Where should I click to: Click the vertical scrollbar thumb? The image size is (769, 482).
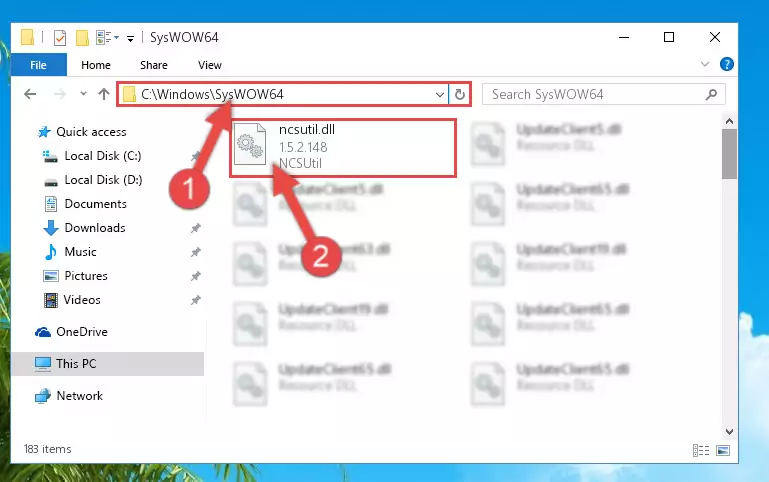pos(729,154)
